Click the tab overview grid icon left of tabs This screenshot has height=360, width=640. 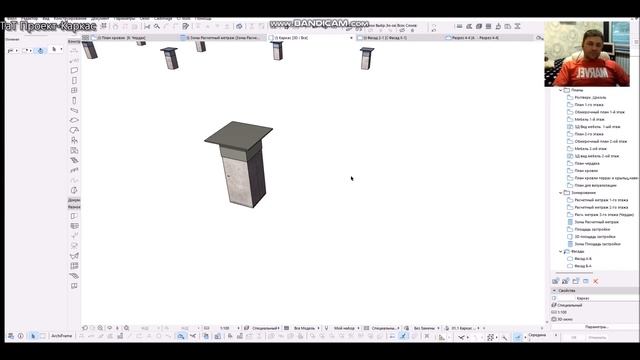pyautogui.click(x=85, y=38)
